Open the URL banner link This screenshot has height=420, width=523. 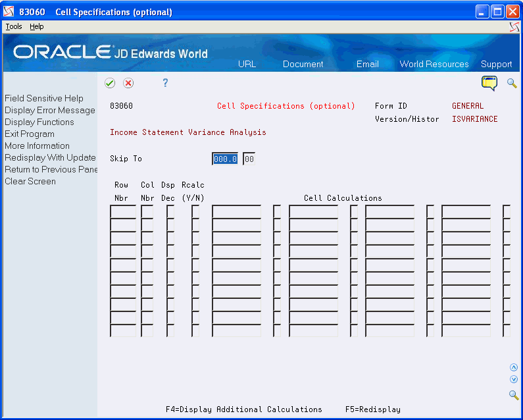(247, 64)
